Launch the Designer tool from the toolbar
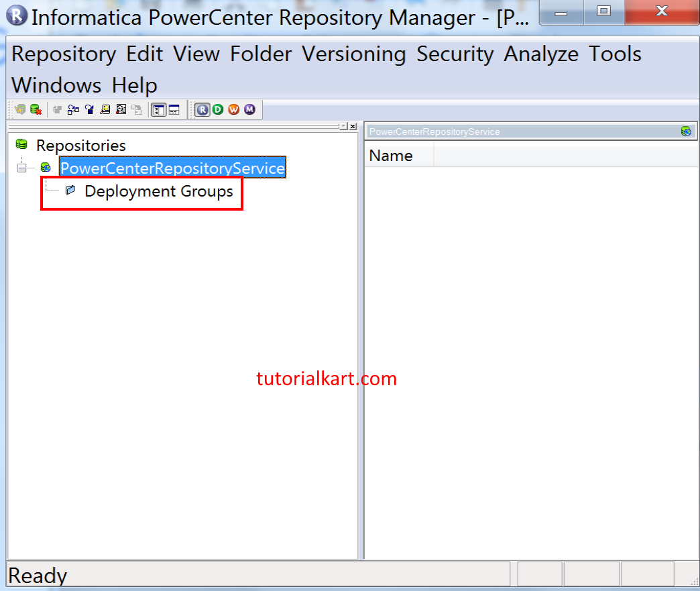The height and width of the screenshot is (591, 700). click(x=218, y=109)
